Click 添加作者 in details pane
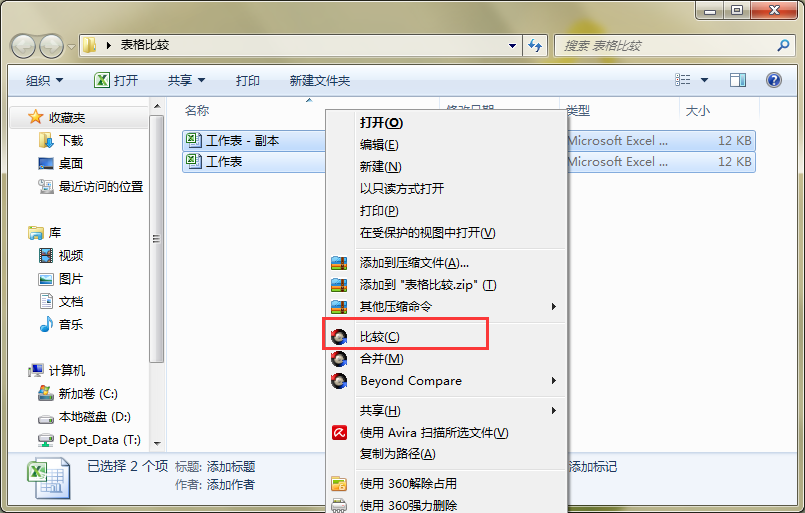This screenshot has height=513, width=805. coord(231,485)
